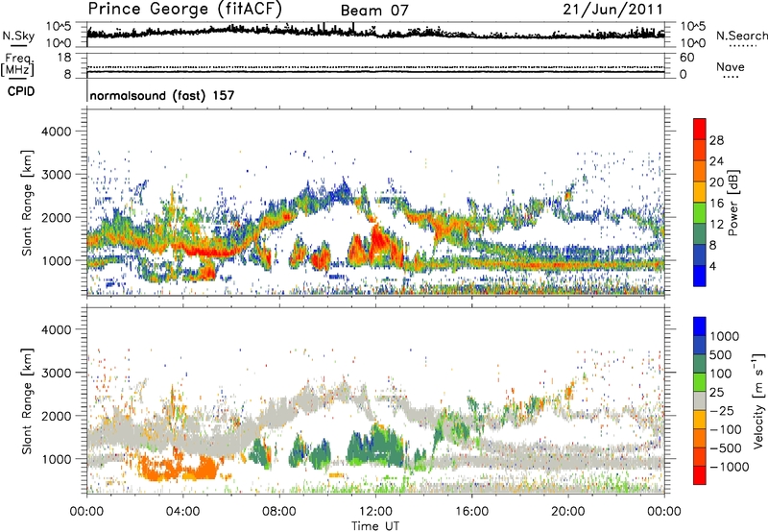
Task: Click the 'N.Search' legend label
Action: point(741,36)
